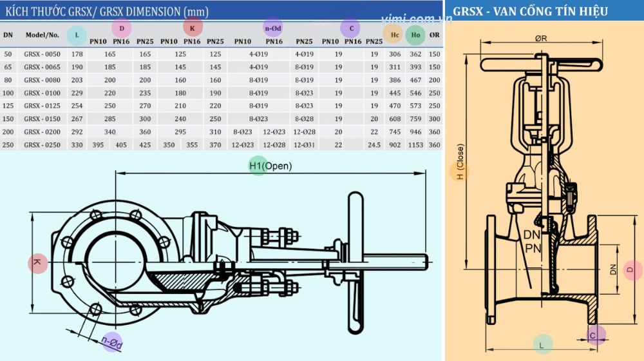This screenshot has width=644, height=361.
Task: Click the Hc value "445"
Action: [x=395, y=93]
